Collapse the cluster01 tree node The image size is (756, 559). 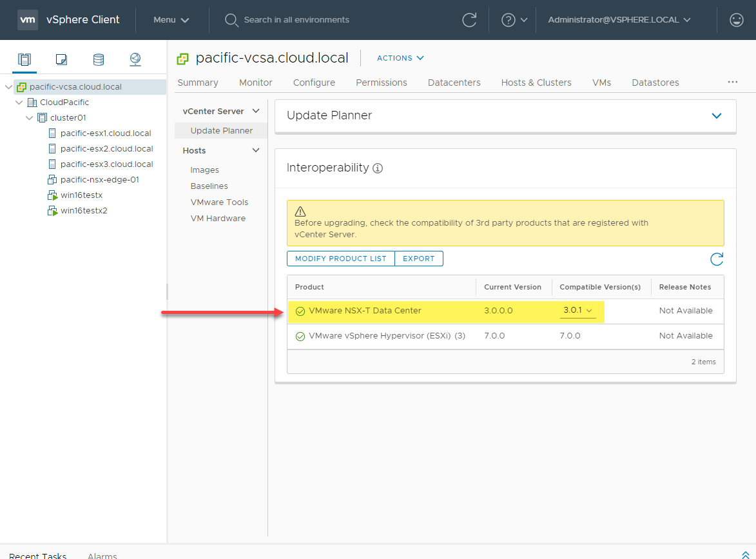coord(29,118)
